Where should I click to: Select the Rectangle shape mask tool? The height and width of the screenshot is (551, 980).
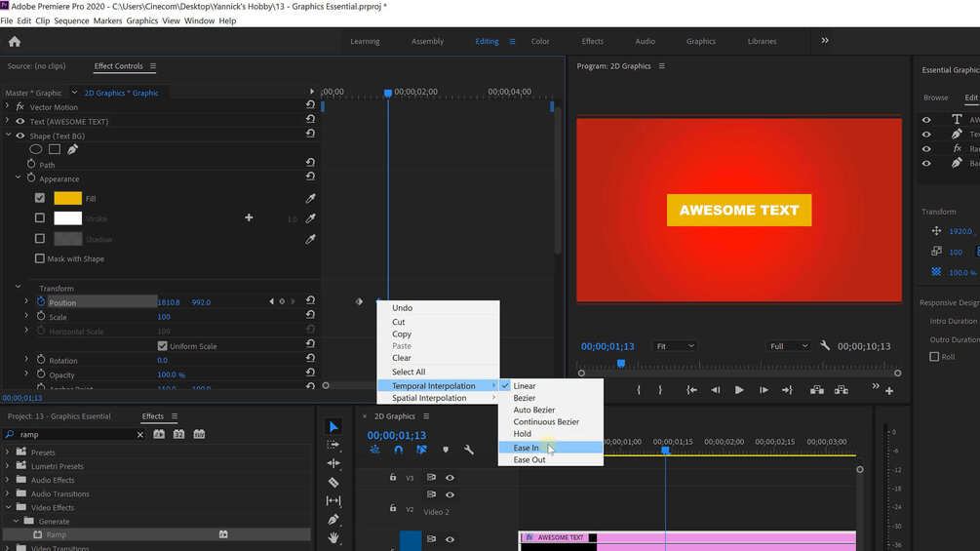(x=55, y=149)
